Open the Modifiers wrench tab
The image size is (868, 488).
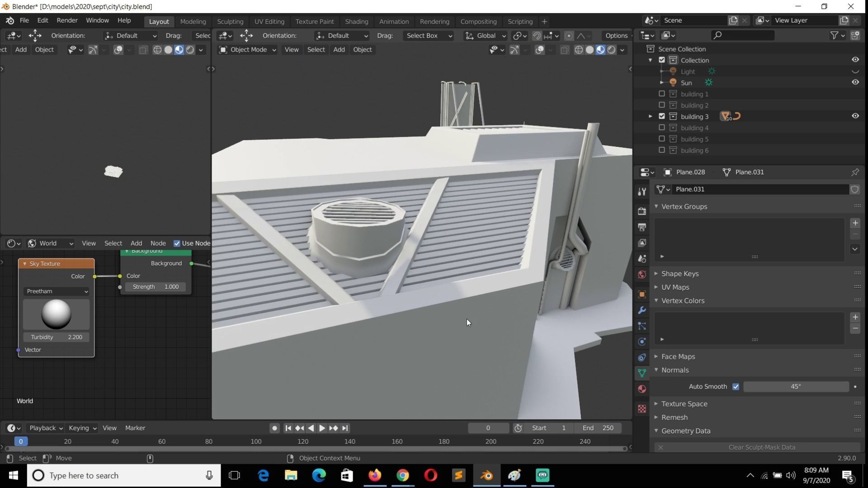coord(642,310)
